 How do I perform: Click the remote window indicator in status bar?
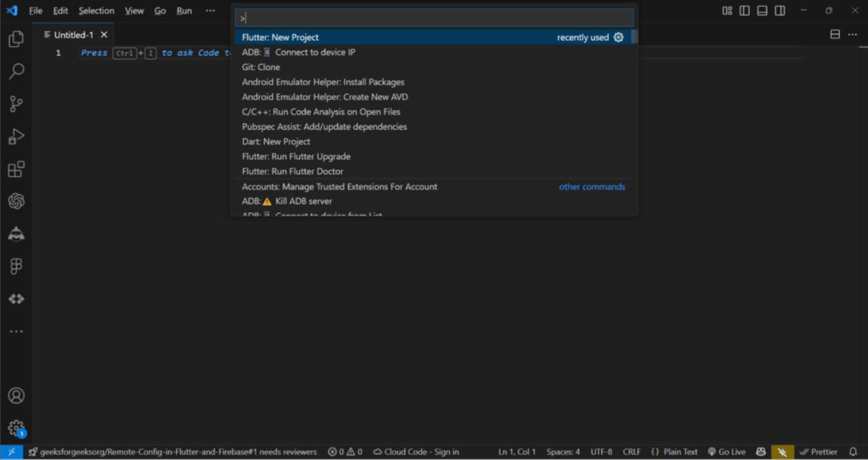pyautogui.click(x=12, y=452)
